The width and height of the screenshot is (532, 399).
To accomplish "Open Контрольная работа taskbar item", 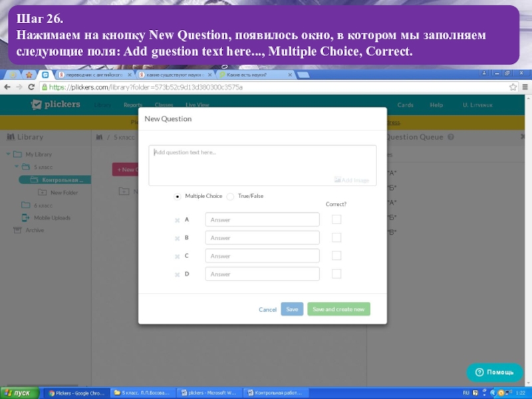I will point(277,393).
